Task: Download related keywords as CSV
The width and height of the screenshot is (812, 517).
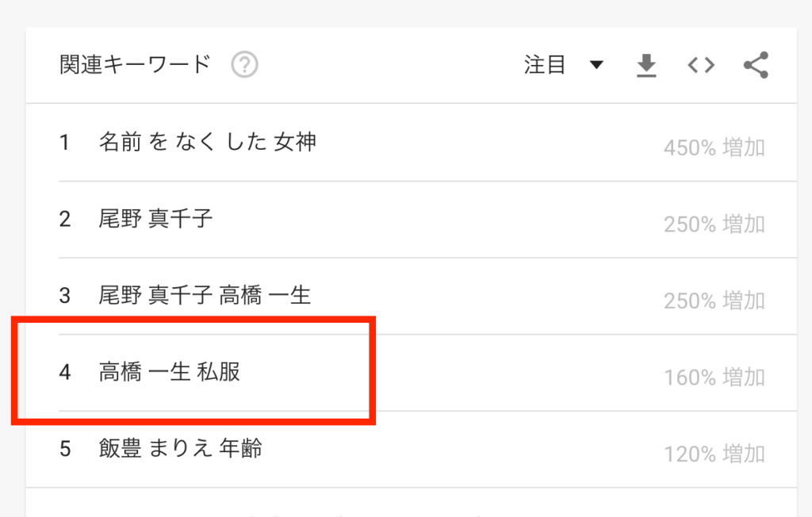Action: coord(647,66)
